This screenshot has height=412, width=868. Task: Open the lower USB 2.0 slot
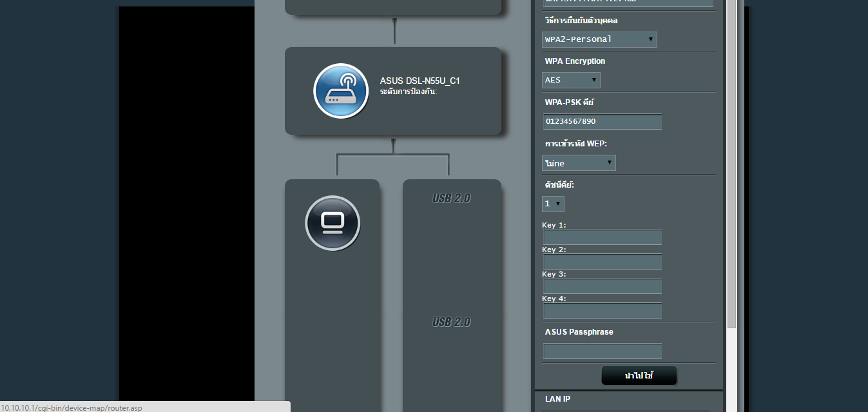tap(451, 322)
